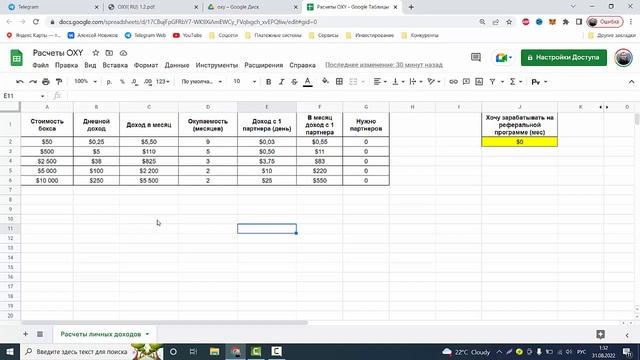Toggle bold formatting
This screenshot has height=360, width=640.
point(268,82)
